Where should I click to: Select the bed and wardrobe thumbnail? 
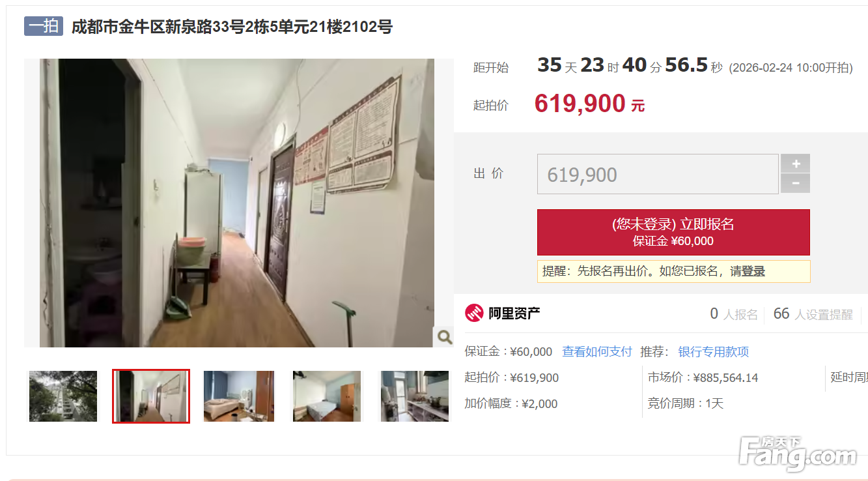327,396
